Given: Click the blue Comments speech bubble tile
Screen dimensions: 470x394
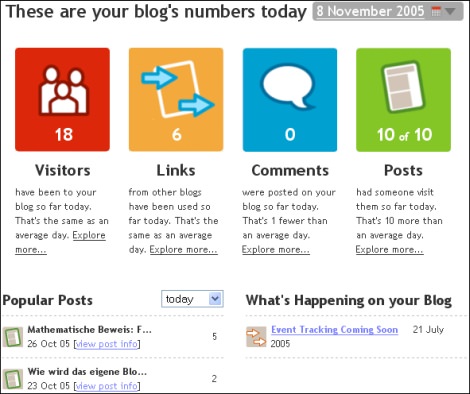Looking at the screenshot, I should 290,99.
